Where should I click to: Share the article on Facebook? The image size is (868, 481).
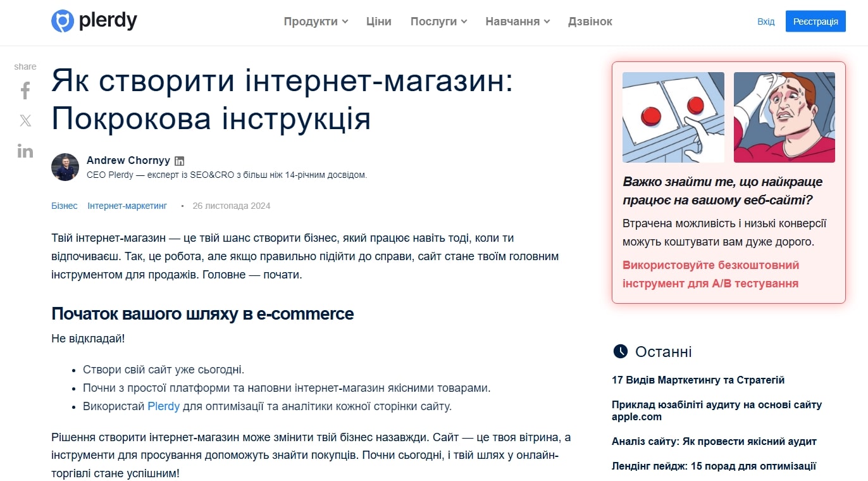tap(25, 91)
